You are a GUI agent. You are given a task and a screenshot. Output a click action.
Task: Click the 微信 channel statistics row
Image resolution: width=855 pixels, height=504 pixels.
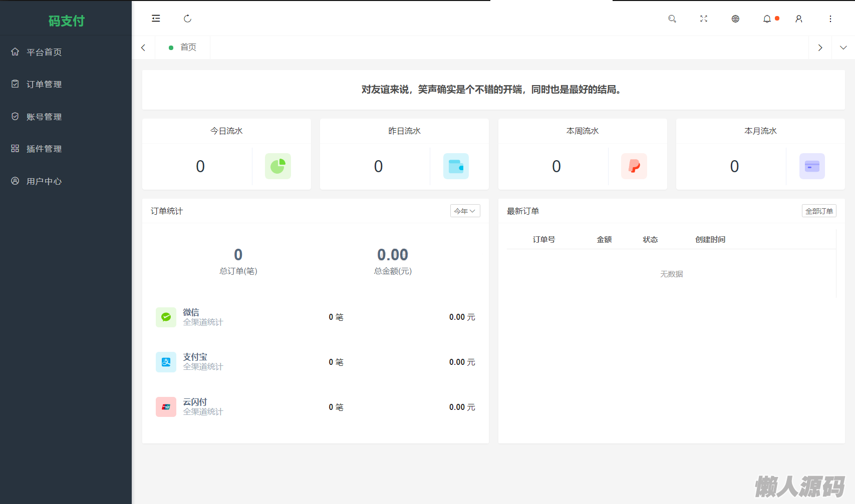tap(315, 317)
